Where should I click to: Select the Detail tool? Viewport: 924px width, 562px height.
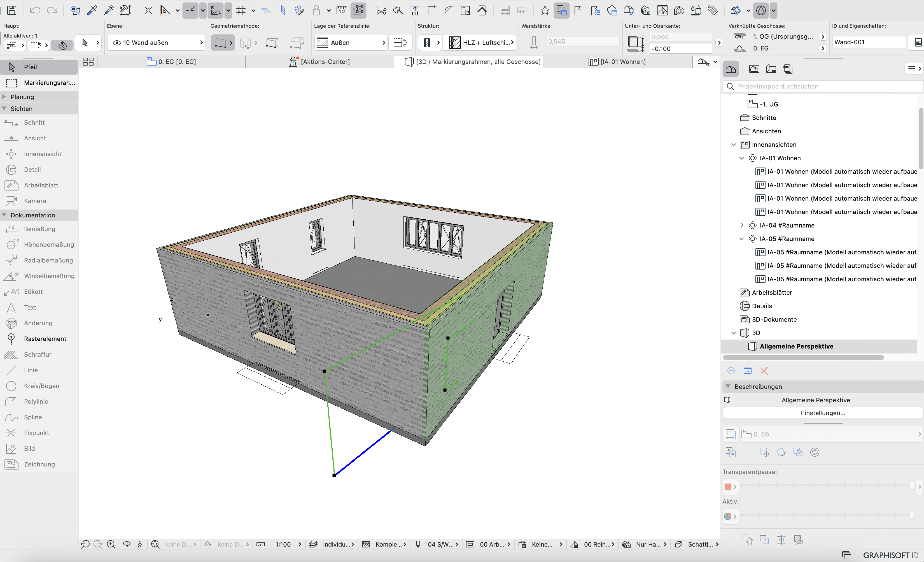(39, 169)
